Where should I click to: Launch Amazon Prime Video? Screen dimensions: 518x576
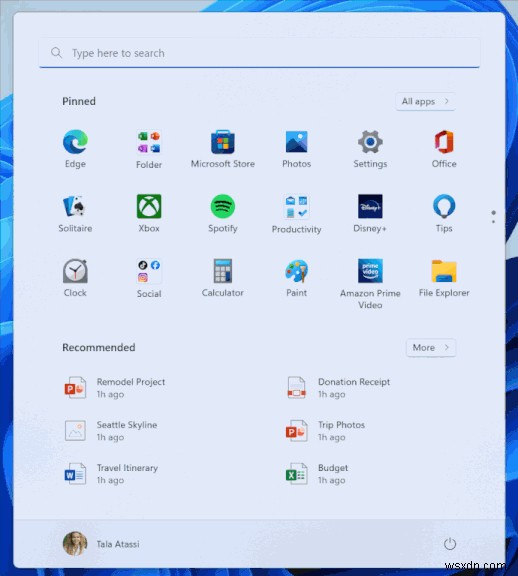tap(370, 284)
